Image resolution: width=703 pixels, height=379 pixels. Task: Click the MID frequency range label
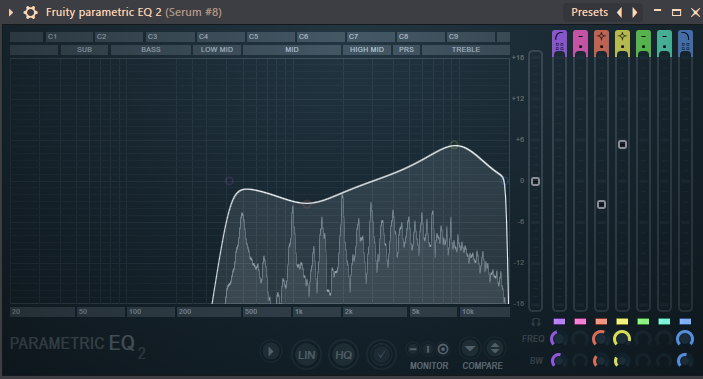click(x=292, y=50)
